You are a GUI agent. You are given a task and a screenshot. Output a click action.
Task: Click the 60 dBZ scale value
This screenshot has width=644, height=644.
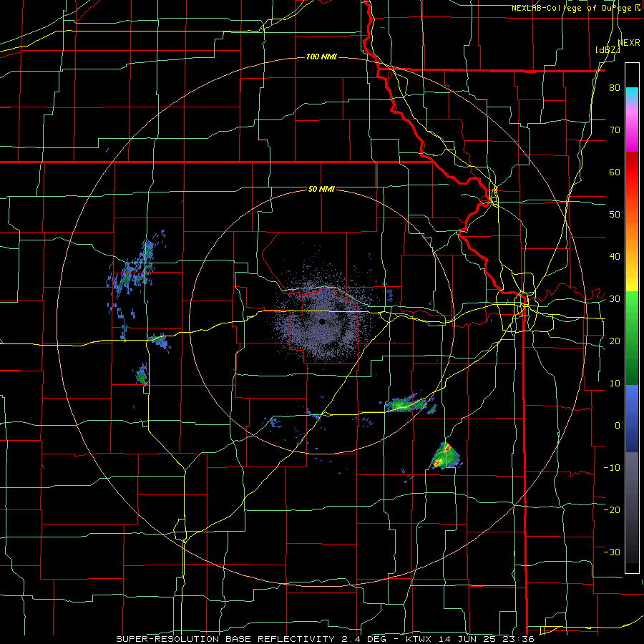click(615, 172)
